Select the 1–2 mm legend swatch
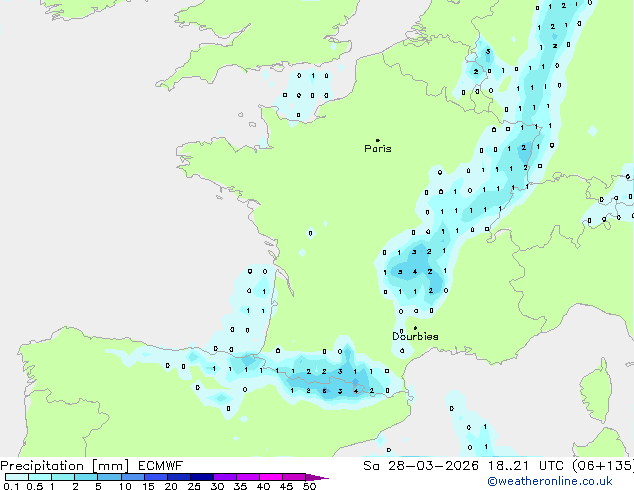The height and width of the screenshot is (490, 634). coord(63,477)
